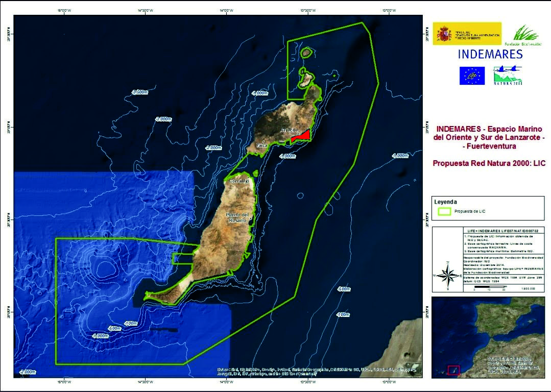The height and width of the screenshot is (392, 551).
Task: Click the Natura 2000 logo
Action: pos(508,76)
